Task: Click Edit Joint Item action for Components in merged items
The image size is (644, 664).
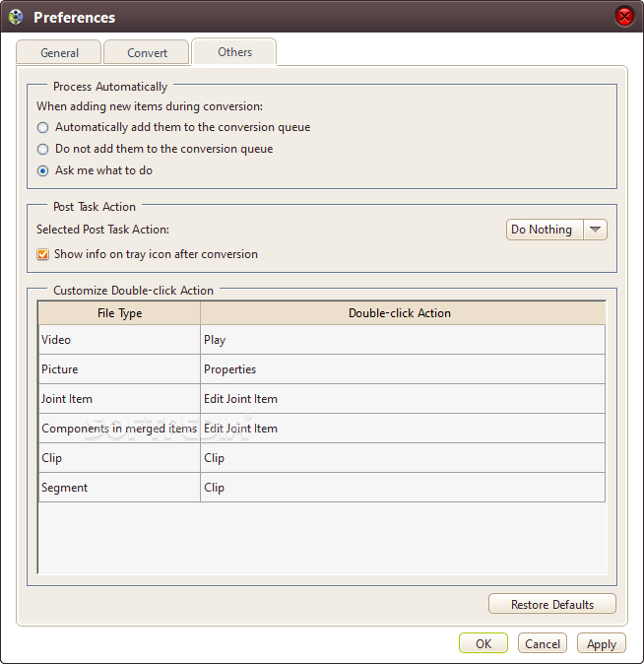Action: coord(403,429)
